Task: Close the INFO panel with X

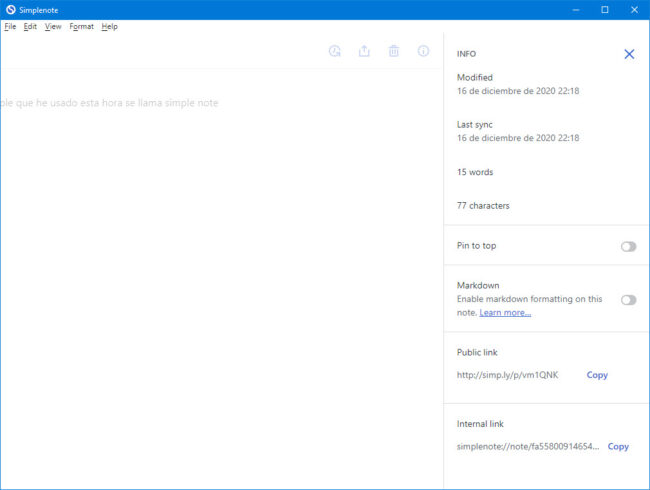Action: tap(629, 54)
